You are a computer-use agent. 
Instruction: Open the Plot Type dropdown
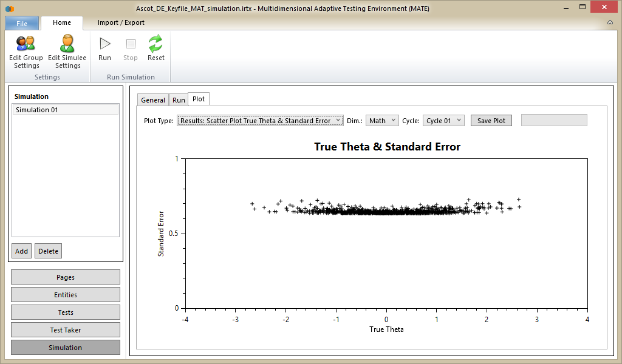click(260, 121)
